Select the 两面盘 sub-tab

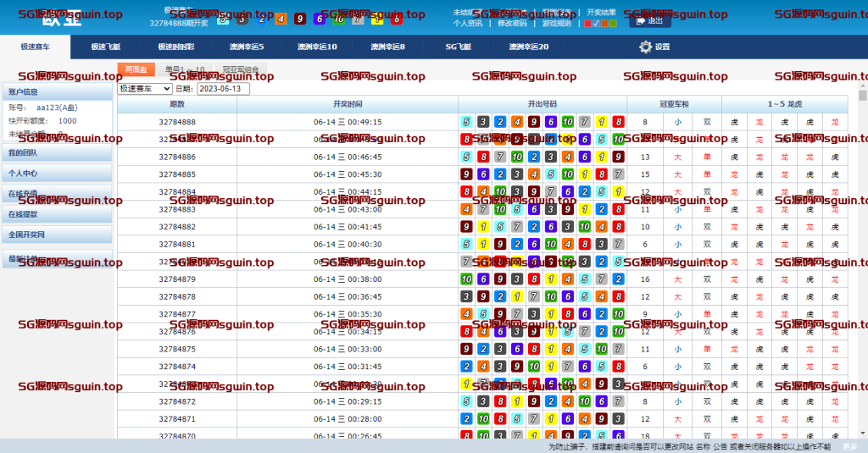click(x=136, y=70)
